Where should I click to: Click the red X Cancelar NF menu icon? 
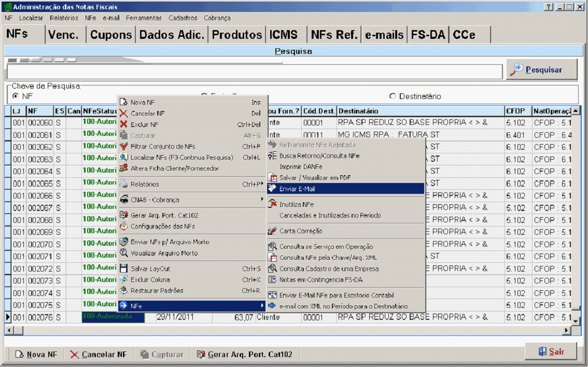[123, 114]
